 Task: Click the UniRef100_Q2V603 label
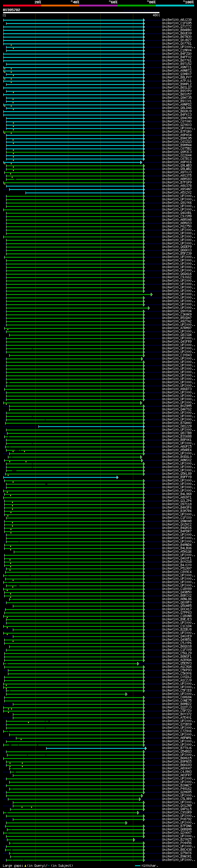177,125
